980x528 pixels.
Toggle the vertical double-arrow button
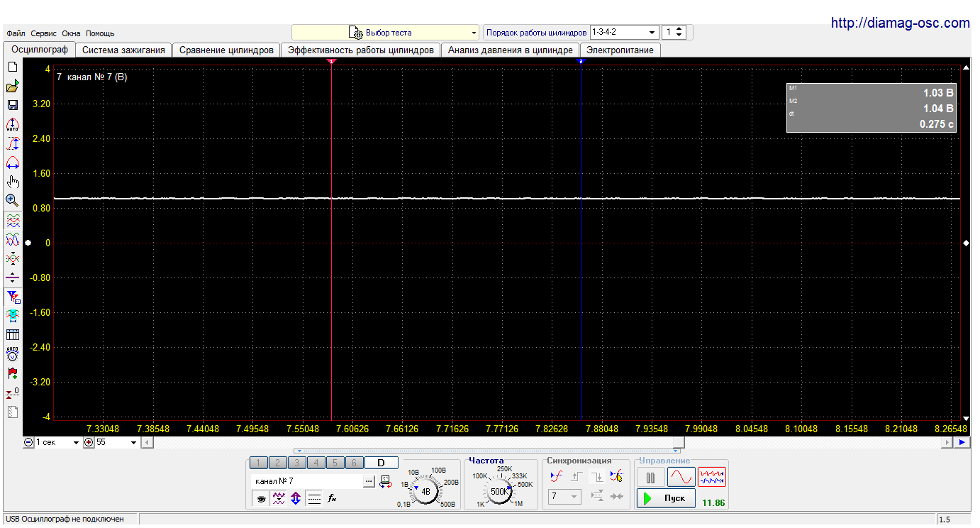[x=296, y=499]
